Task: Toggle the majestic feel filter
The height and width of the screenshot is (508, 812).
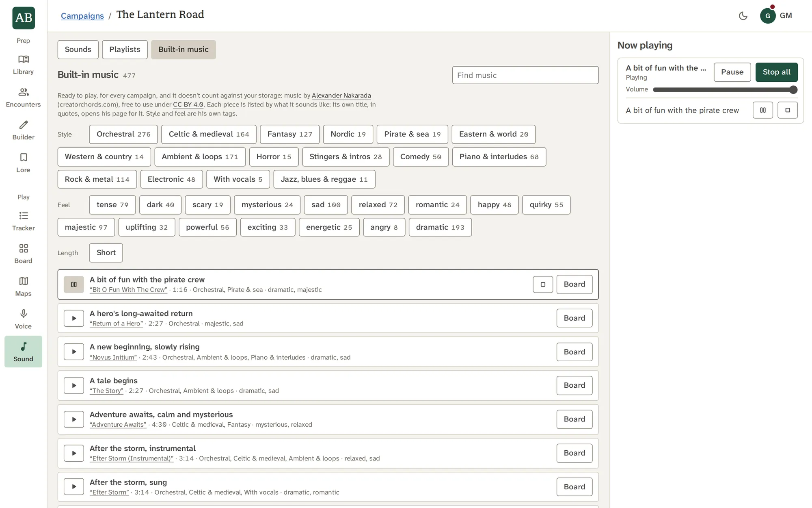Action: 86,227
